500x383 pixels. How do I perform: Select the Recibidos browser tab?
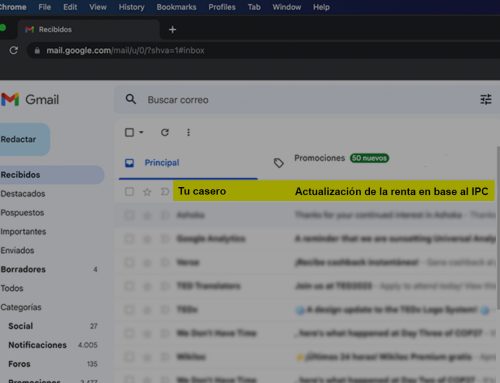(88, 29)
